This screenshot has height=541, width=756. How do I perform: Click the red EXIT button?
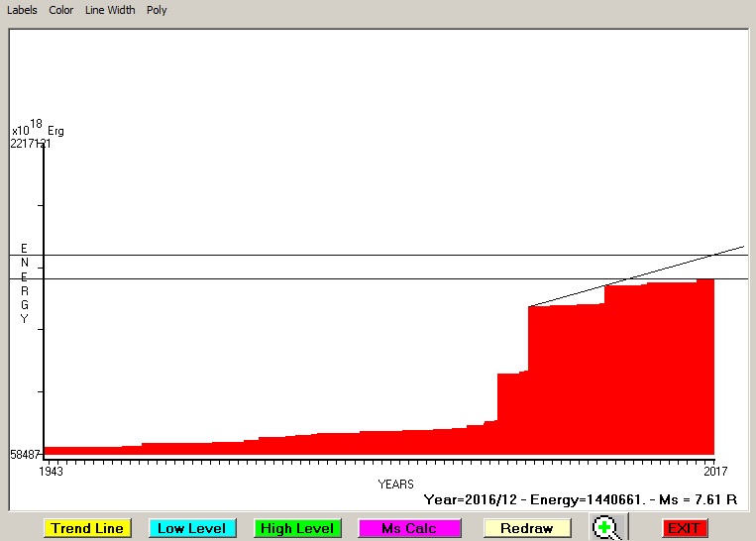point(685,528)
